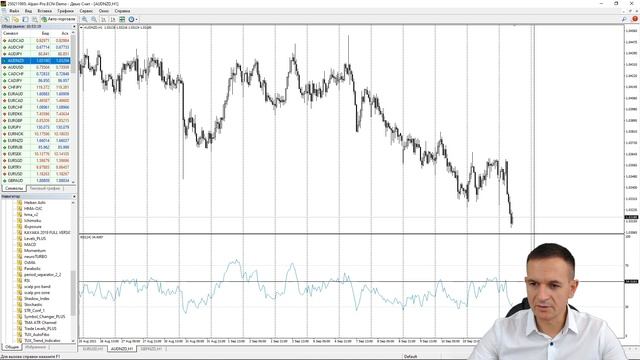Viewport: 640px width, 360px height.
Task: Click the Market Watch scrollbar down arrow
Action: click(x=73, y=182)
